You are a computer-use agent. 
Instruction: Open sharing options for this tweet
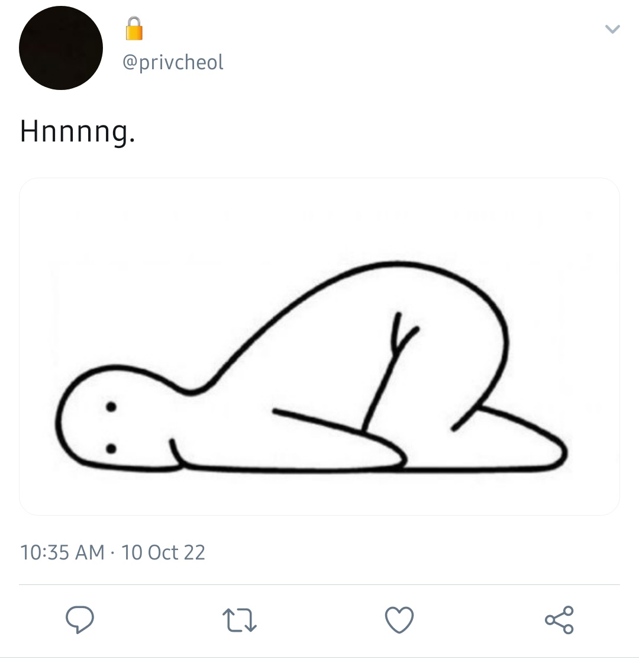click(559, 620)
